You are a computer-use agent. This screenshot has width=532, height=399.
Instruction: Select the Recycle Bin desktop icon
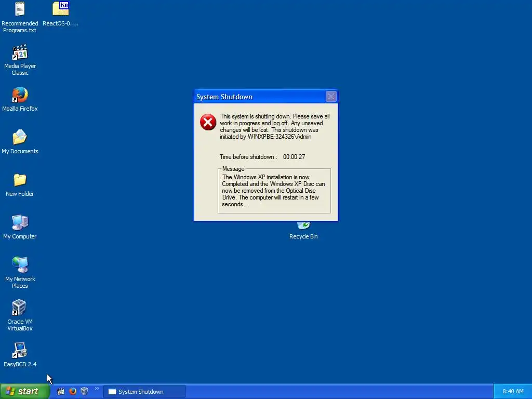pyautogui.click(x=303, y=231)
